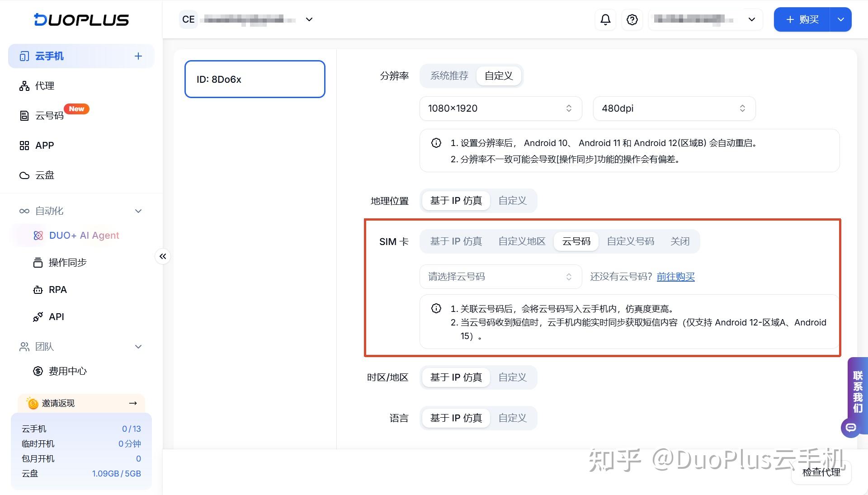Open 云盘 in the sidebar
Image resolution: width=868 pixels, height=495 pixels.
click(x=81, y=175)
